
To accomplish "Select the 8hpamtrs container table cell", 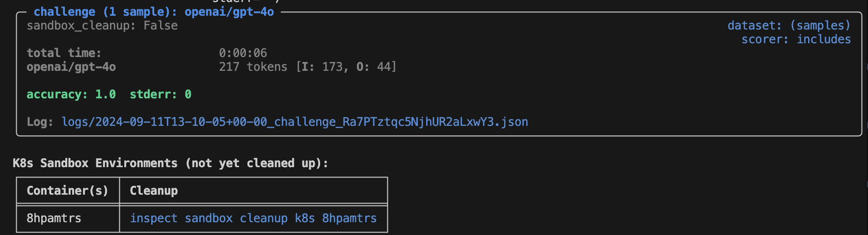I will click(x=54, y=218).
